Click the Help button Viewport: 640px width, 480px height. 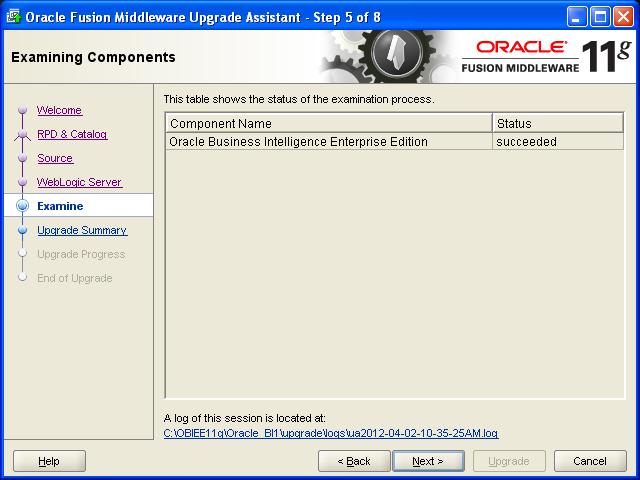49,461
